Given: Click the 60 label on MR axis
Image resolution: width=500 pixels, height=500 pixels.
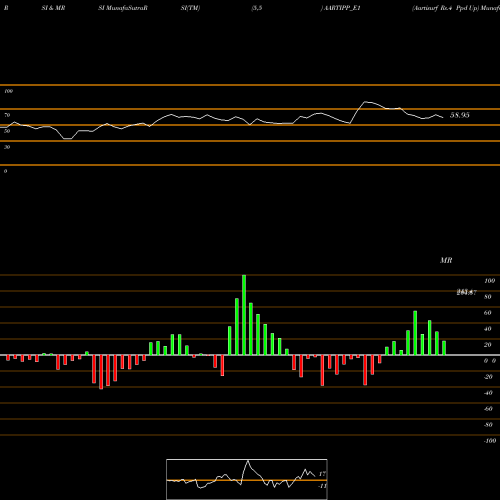Looking at the screenshot, I should pos(488,313).
